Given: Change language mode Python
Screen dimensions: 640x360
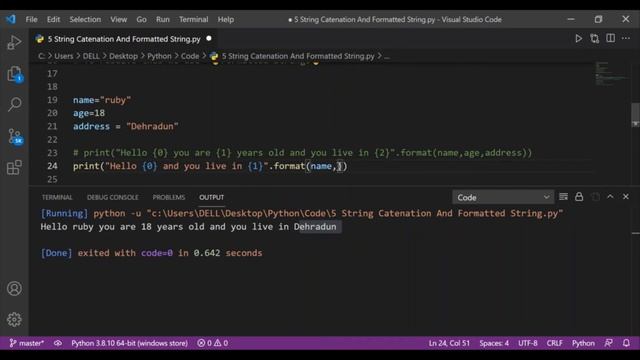Looking at the screenshot, I should pyautogui.click(x=583, y=343).
